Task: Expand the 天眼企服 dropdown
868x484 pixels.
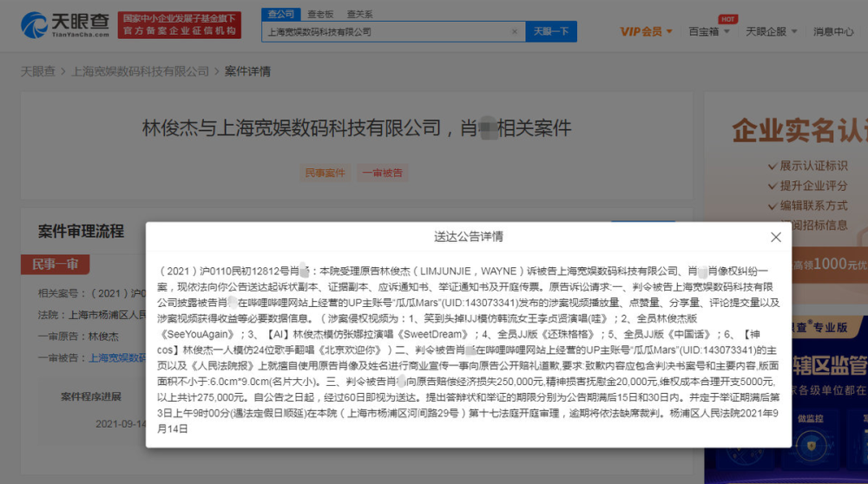Action: tap(771, 31)
